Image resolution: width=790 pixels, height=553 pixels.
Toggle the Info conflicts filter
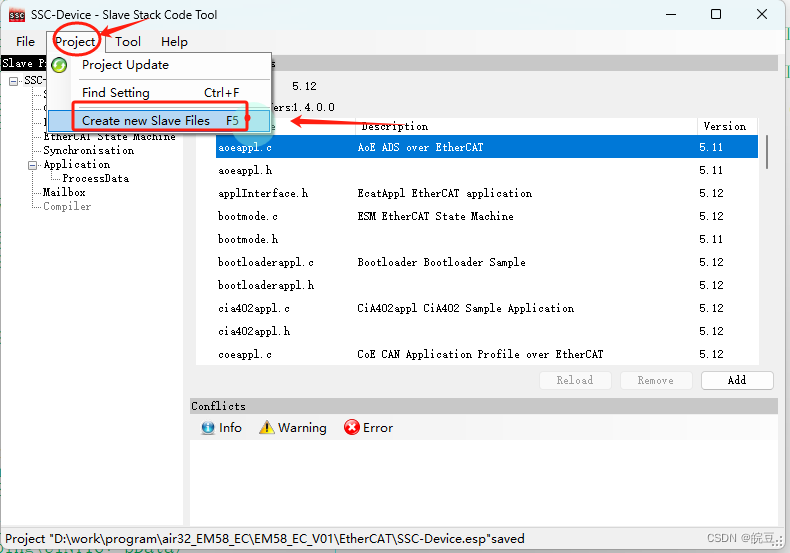(222, 428)
